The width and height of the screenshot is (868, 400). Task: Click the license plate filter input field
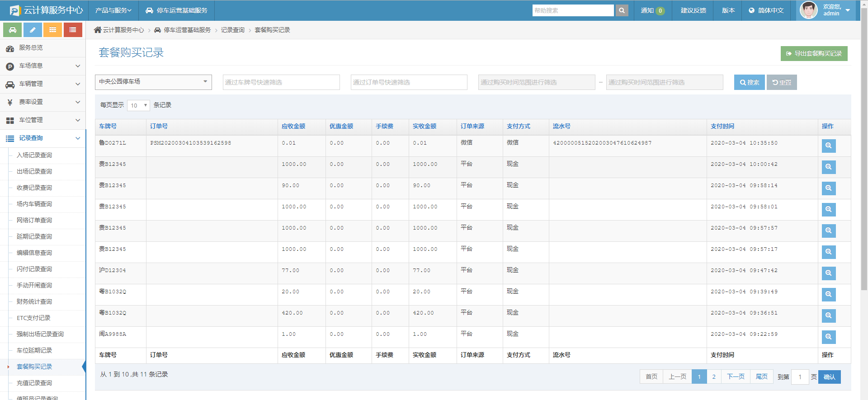281,82
